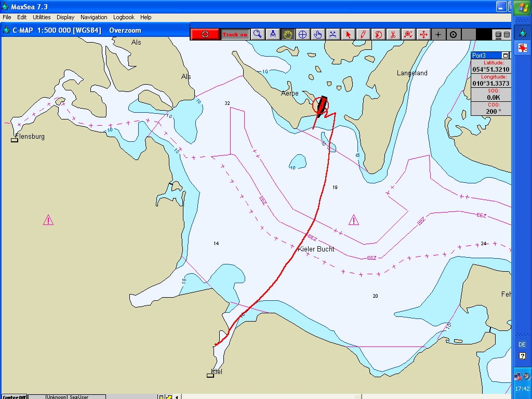Viewport: 532px width, 399px height.
Task: Click the red route network tool
Action: [408, 34]
